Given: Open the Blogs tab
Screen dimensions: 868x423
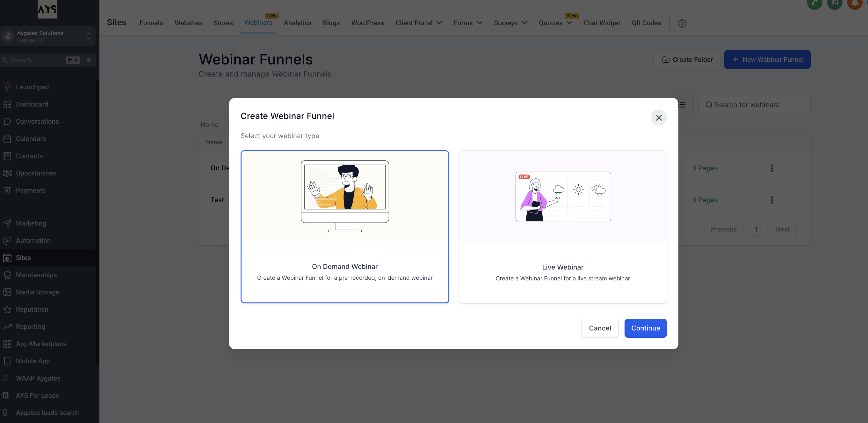Looking at the screenshot, I should (x=331, y=23).
